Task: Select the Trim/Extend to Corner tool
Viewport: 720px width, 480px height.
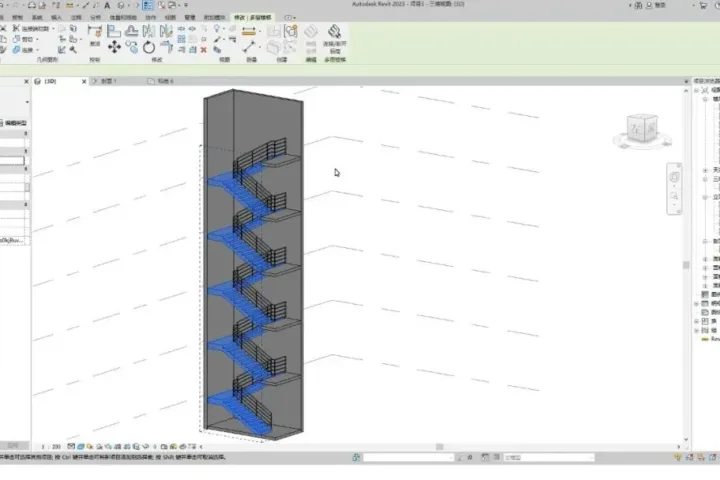Action: (166, 47)
